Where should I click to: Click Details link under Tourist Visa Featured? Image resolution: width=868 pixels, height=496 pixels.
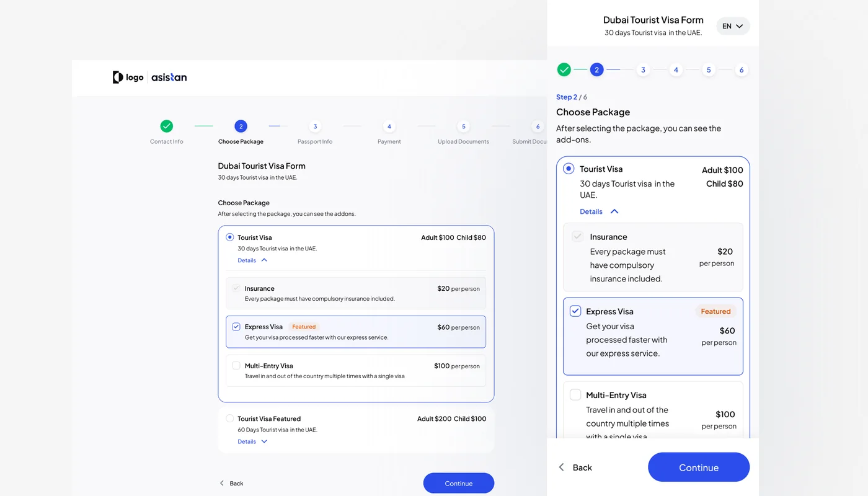(x=247, y=441)
